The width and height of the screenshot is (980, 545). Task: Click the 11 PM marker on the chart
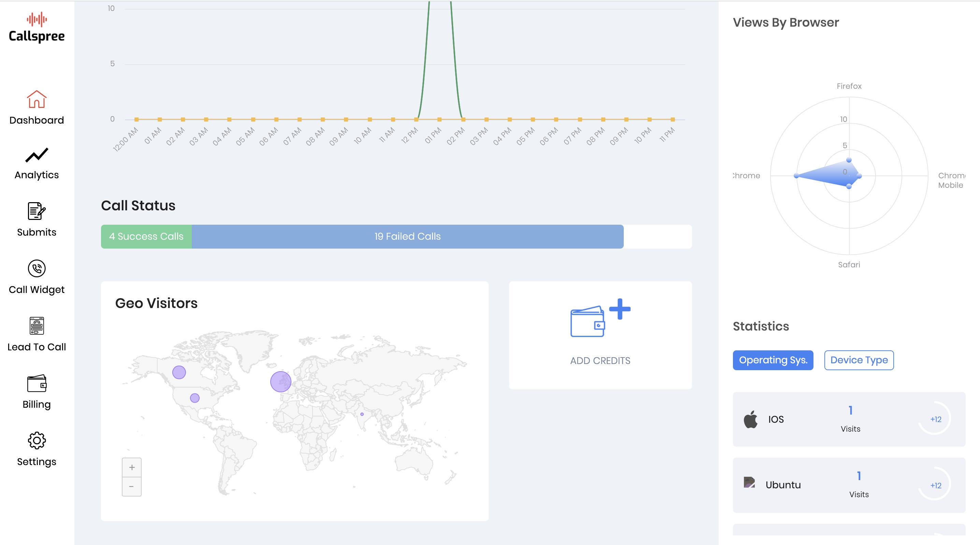tap(673, 120)
